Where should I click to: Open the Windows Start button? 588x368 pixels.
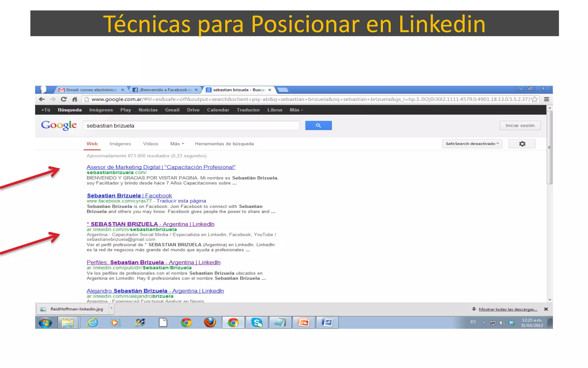45,323
